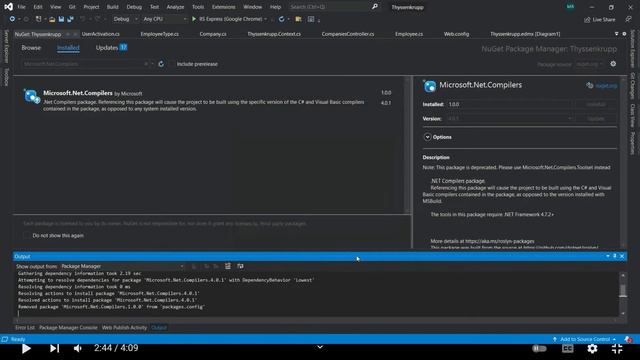The width and height of the screenshot is (640, 360).
Task: Click the package list vertical scrollbar
Action: coord(408,144)
